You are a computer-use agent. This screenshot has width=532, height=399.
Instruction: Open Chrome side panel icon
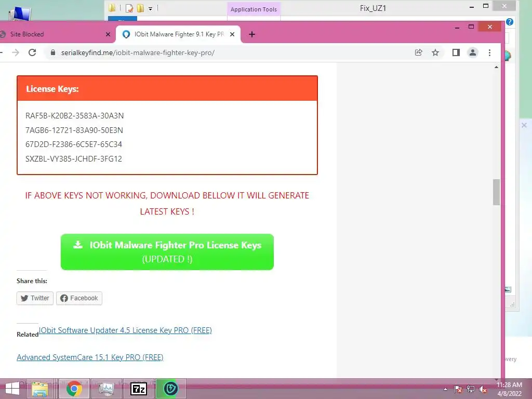pos(456,52)
